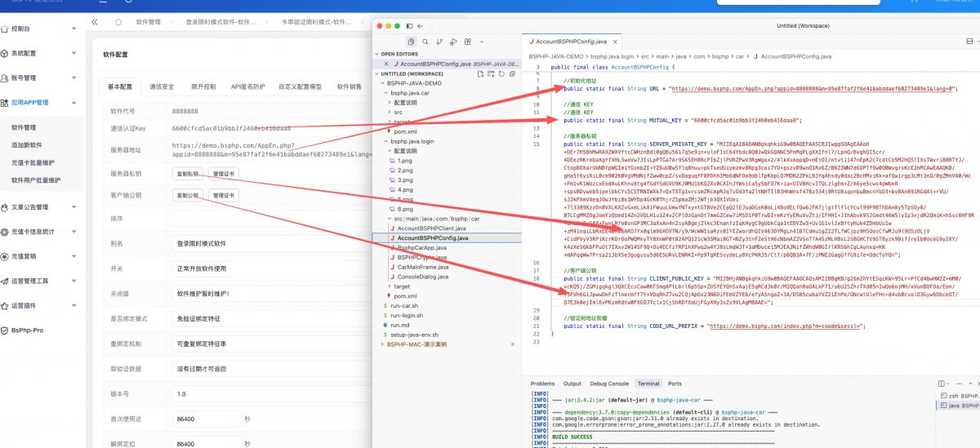
Task: Collapse all folders in explorer header
Action: tap(512, 73)
